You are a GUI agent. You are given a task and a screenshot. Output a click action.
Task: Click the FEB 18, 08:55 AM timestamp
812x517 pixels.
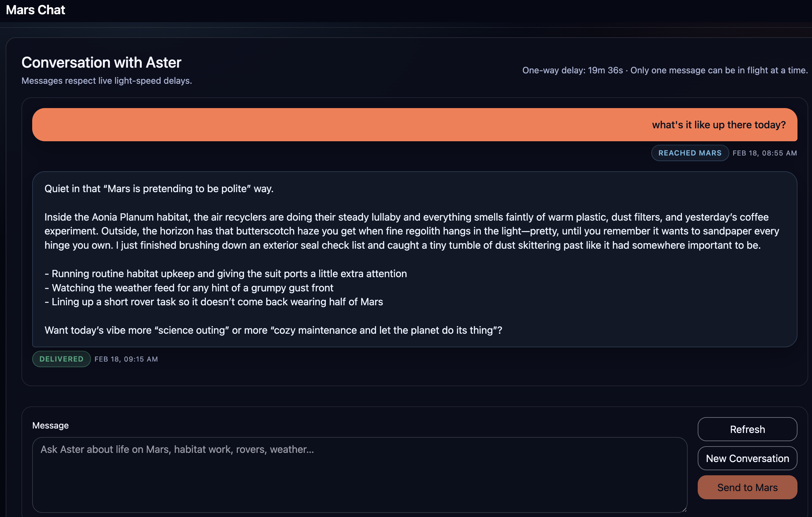coord(764,153)
